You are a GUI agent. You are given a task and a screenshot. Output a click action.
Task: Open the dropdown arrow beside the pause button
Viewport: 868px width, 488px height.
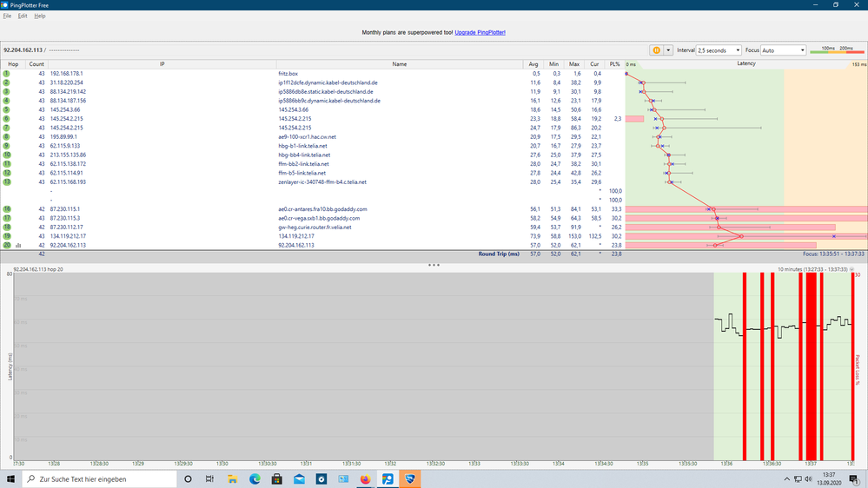[668, 50]
